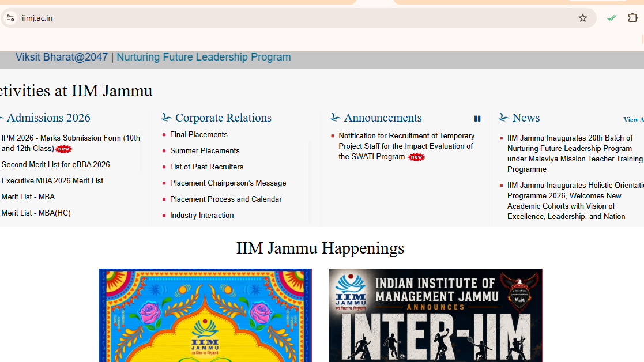Open Placement Process and Calendar
Screen dimensions: 644x362
coord(226,199)
